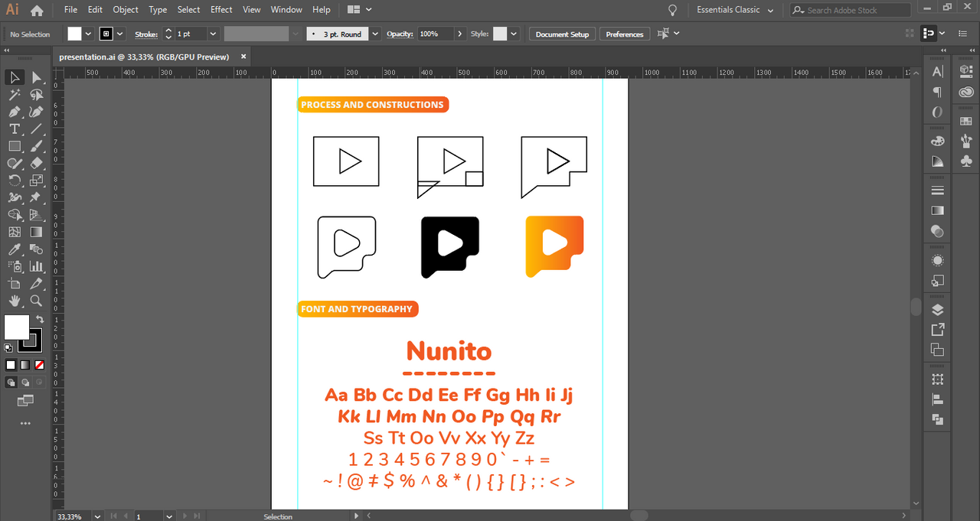Click the Preferences button
Image resolution: width=980 pixels, height=521 pixels.
[x=625, y=34]
